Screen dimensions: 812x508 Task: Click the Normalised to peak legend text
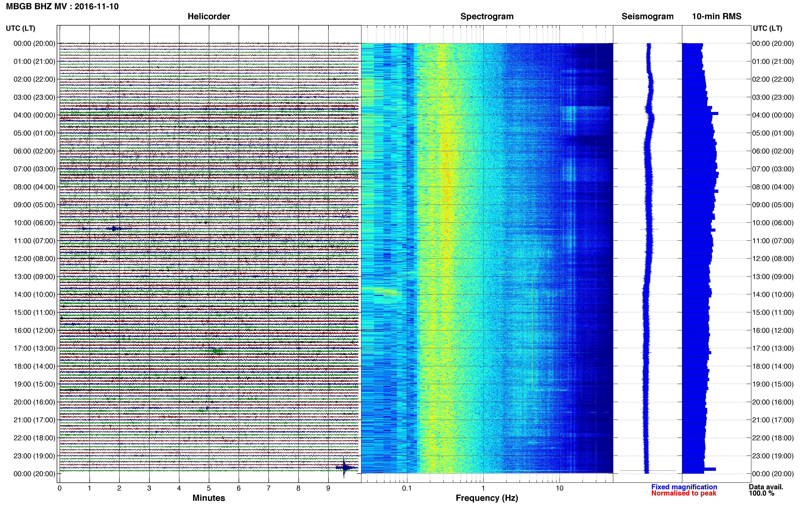pos(684,493)
